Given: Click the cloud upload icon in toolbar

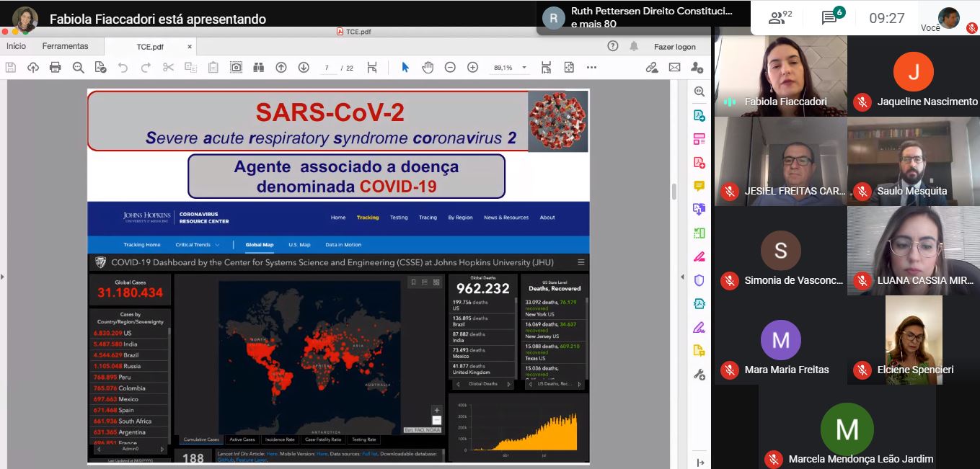Looking at the screenshot, I should [x=33, y=67].
